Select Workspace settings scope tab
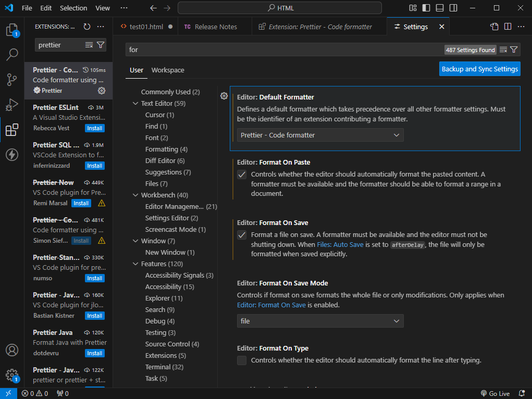This screenshot has height=399, width=532. [x=168, y=70]
